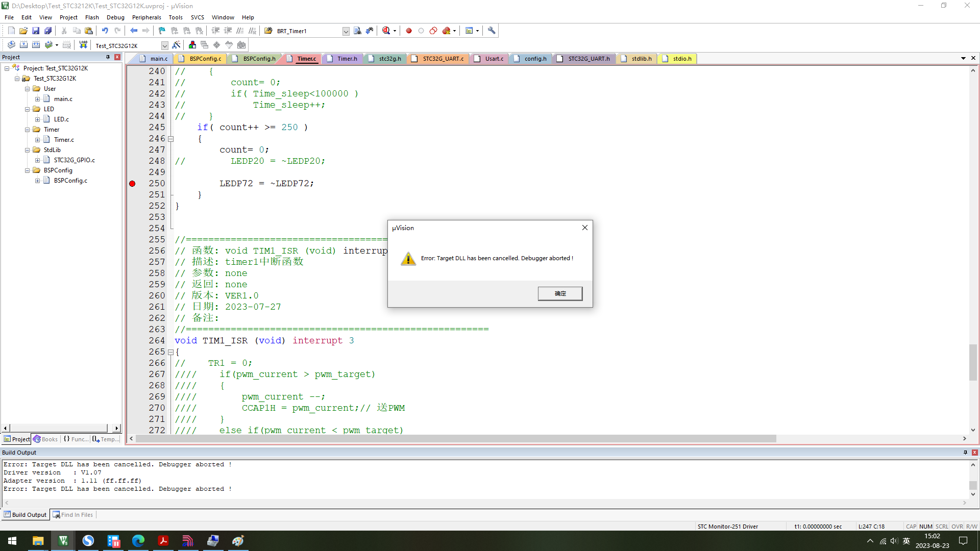Open Options for Target wand icon
This screenshot has width=980, height=551.
pos(177,45)
